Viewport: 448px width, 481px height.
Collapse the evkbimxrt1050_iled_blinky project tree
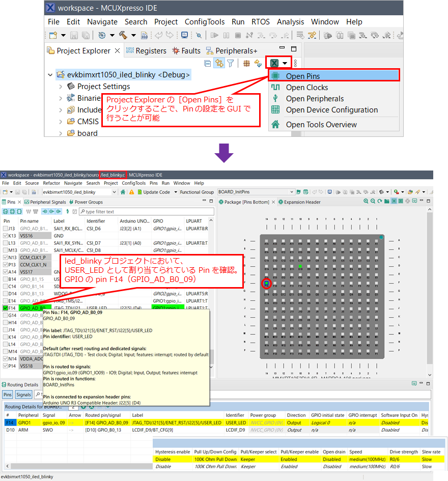click(x=49, y=74)
